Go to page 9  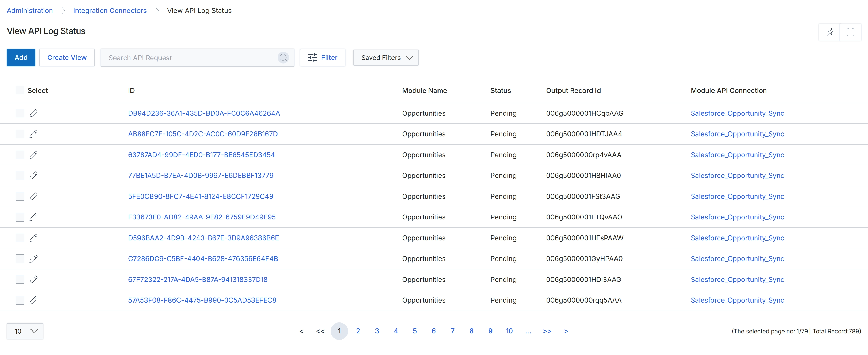pyautogui.click(x=490, y=331)
